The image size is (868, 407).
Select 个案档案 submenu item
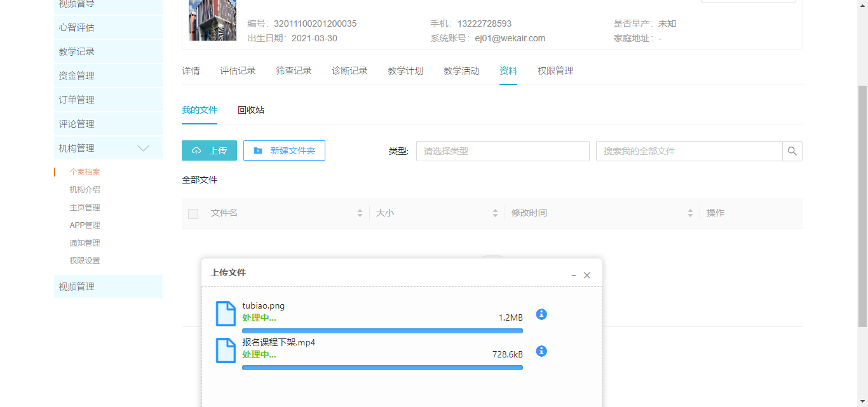coord(85,172)
